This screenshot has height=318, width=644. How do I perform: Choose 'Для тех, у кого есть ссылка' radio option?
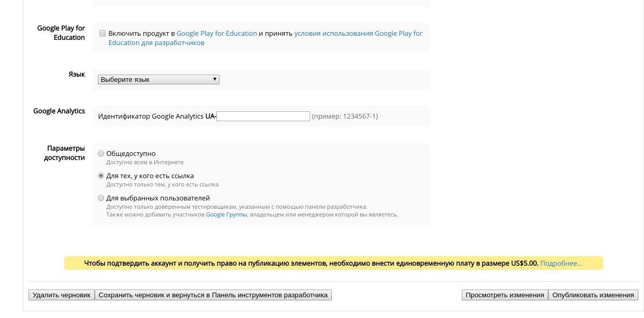[101, 176]
